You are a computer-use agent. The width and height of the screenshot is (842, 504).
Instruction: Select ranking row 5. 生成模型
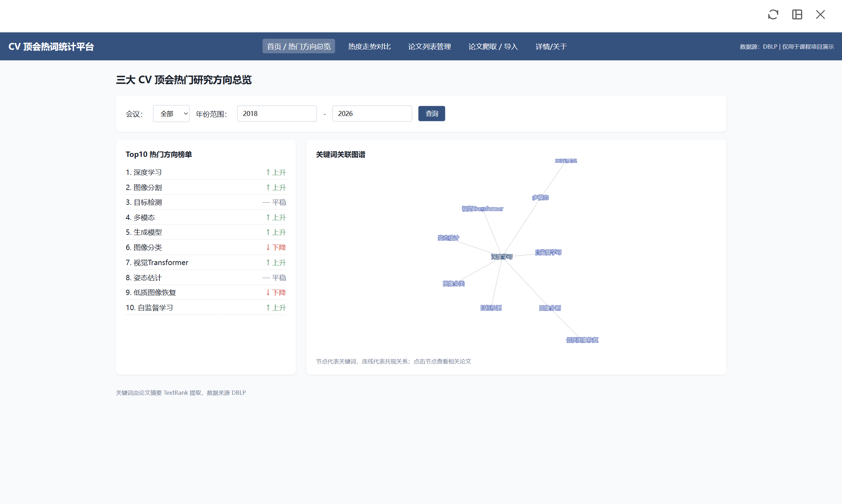pos(206,232)
